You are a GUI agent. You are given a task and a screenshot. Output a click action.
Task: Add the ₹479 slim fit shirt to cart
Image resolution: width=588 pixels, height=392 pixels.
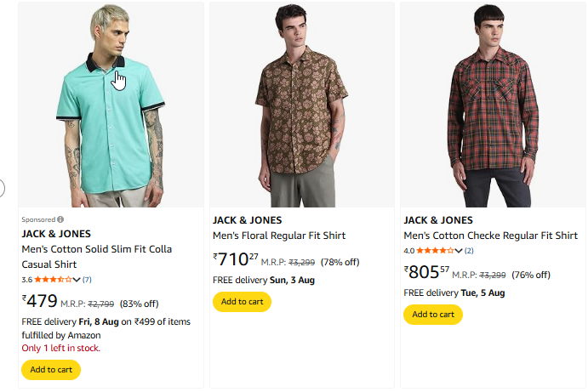[51, 370]
